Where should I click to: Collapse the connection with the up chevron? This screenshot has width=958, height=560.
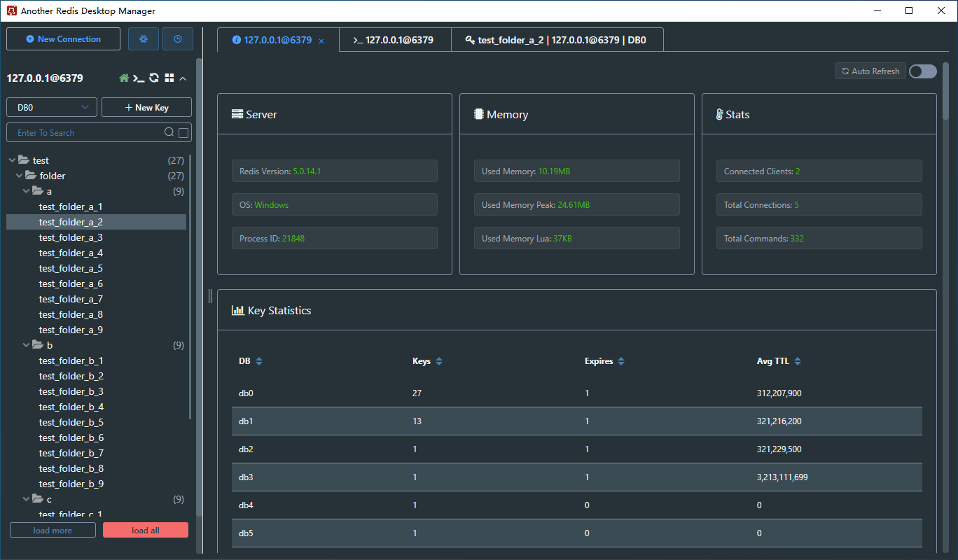[183, 78]
